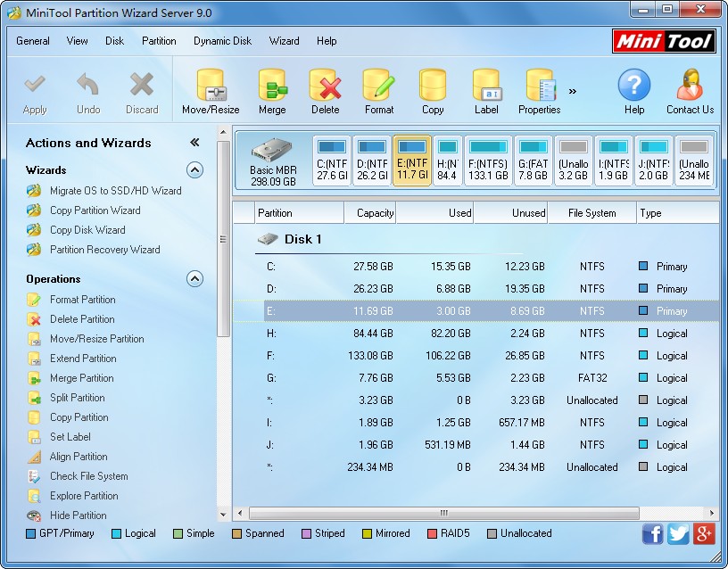Screen dimensions: 728x569
Task: Open the Dynamic Disk menu
Action: 222,41
